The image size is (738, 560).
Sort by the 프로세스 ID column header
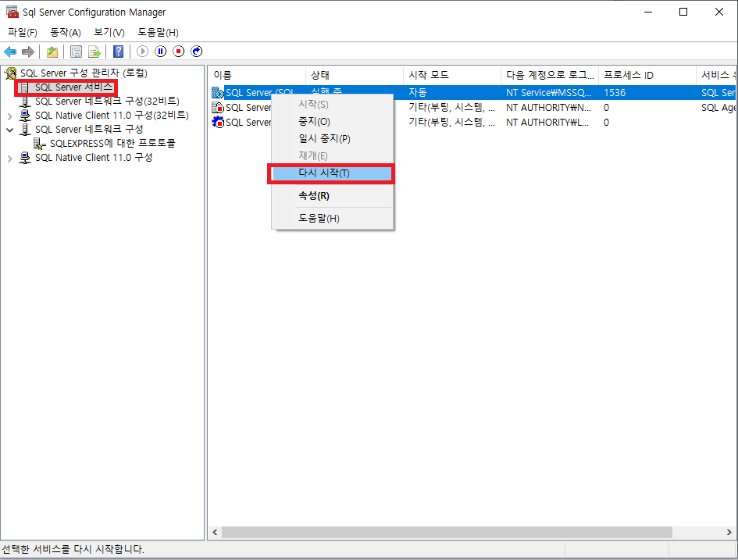pos(647,75)
